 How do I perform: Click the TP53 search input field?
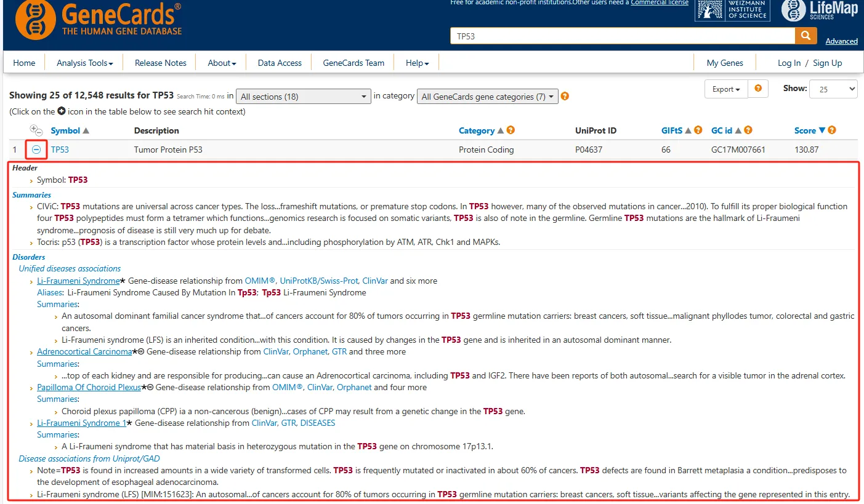coord(622,36)
